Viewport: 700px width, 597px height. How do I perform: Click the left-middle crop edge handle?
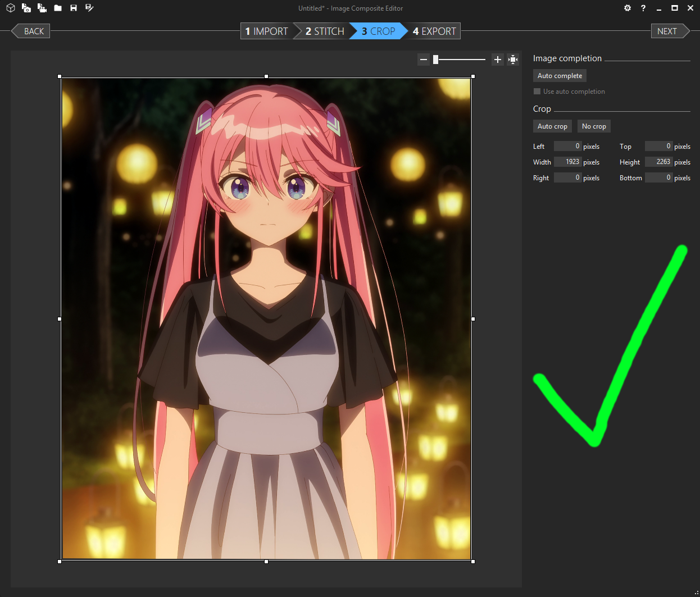click(x=60, y=319)
